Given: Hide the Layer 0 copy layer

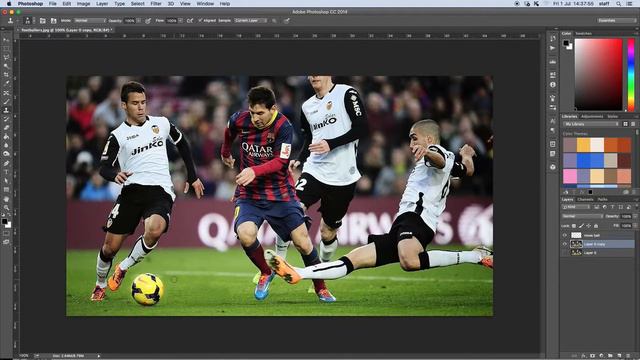Looking at the screenshot, I should [x=564, y=244].
